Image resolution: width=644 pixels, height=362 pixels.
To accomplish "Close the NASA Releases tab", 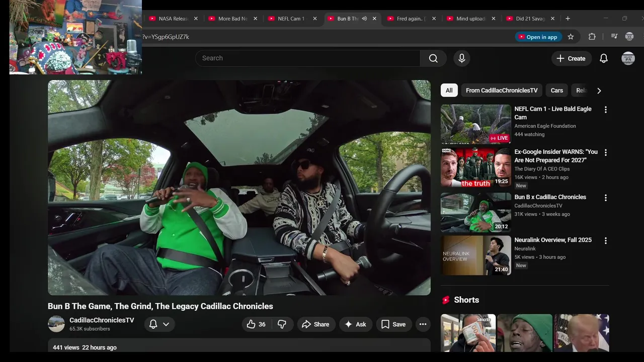I will click(x=196, y=19).
